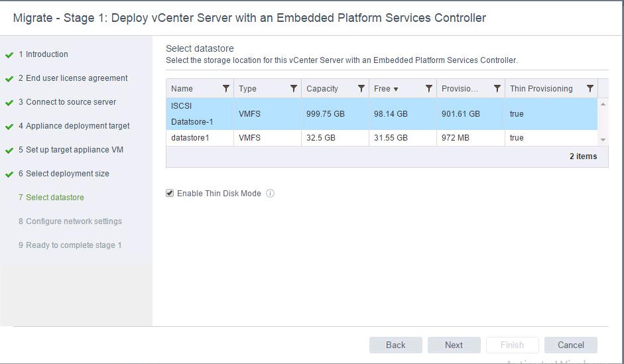Image resolution: width=624 pixels, height=364 pixels.
Task: Select the datastore1 row
Action: point(382,138)
